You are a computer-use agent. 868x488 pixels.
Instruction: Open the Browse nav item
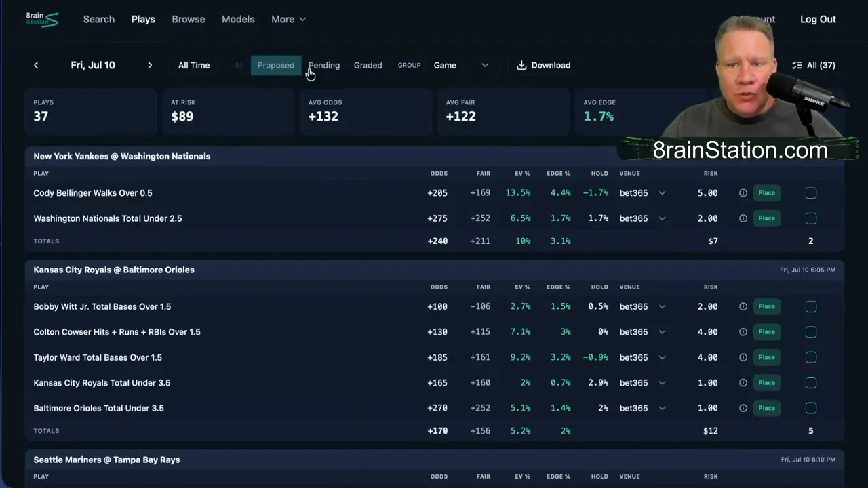[189, 19]
